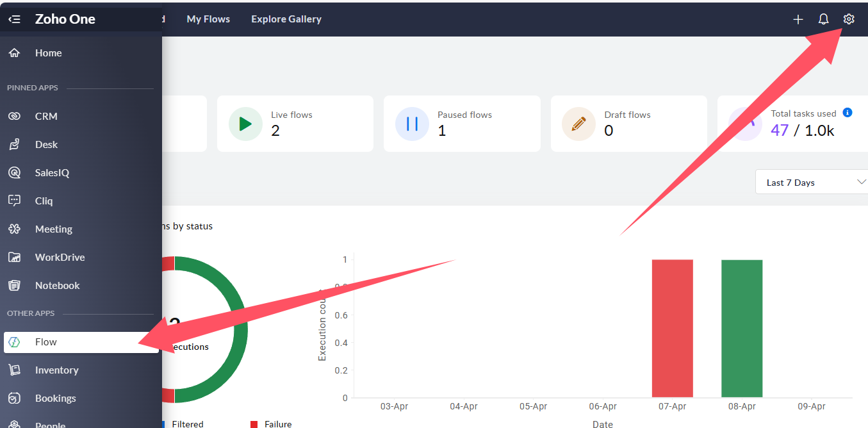This screenshot has width=868, height=428.
Task: Open the Meeting app in the sidebar
Action: (81, 229)
